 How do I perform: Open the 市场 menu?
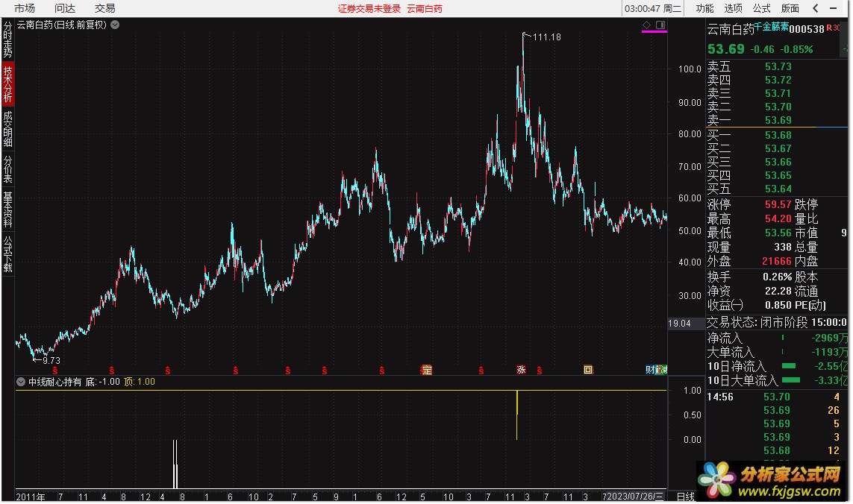click(25, 8)
